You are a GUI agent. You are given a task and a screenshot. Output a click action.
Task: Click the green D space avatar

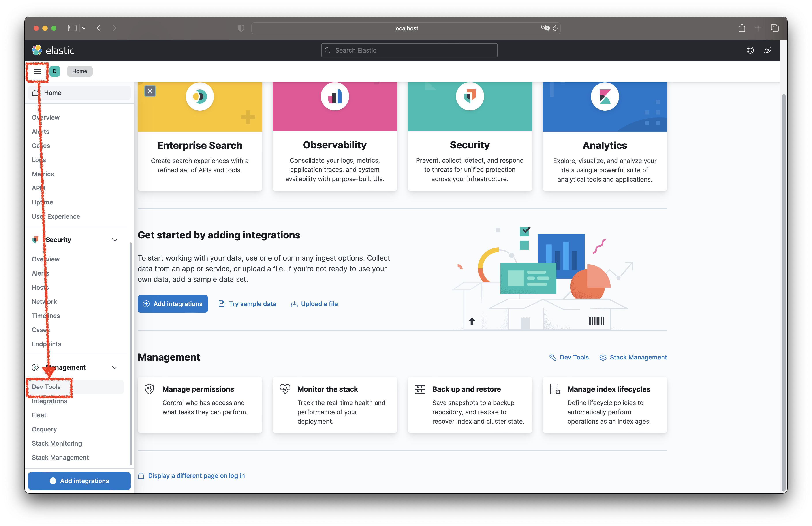pos(55,71)
